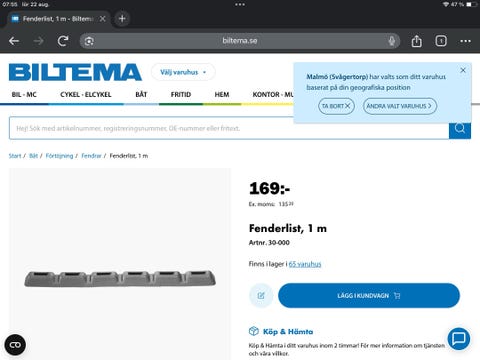This screenshot has width=480, height=360.
Task: Open the chat bubble icon
Action: [x=459, y=338]
